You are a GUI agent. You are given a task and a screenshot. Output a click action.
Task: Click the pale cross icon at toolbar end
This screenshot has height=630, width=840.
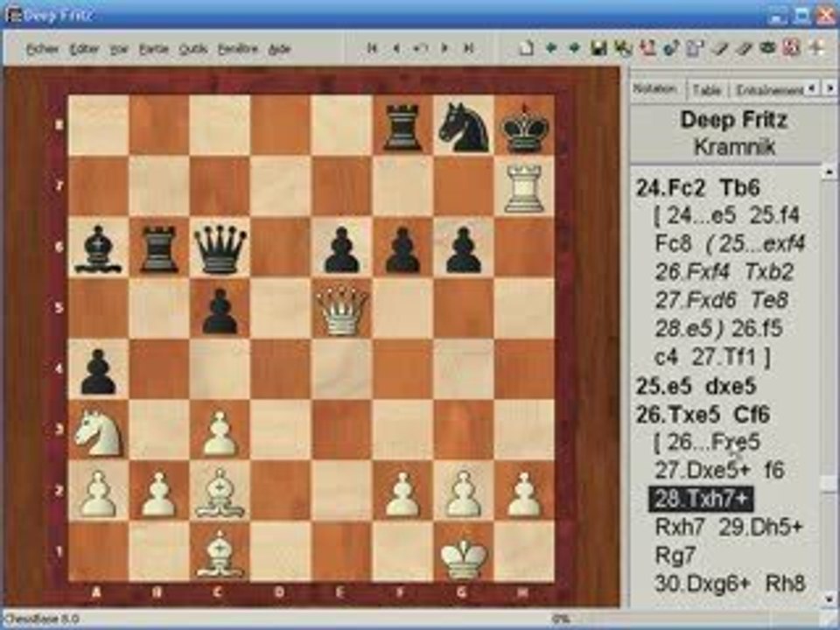tap(817, 47)
